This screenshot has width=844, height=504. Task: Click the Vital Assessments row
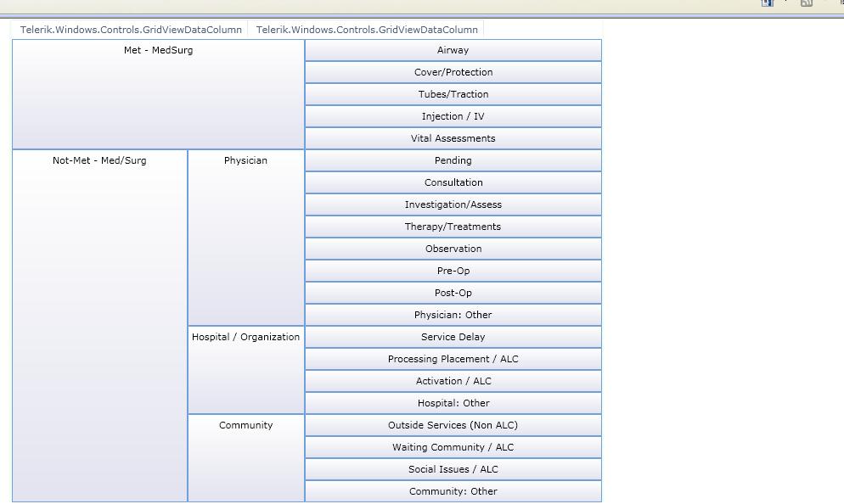[453, 138]
